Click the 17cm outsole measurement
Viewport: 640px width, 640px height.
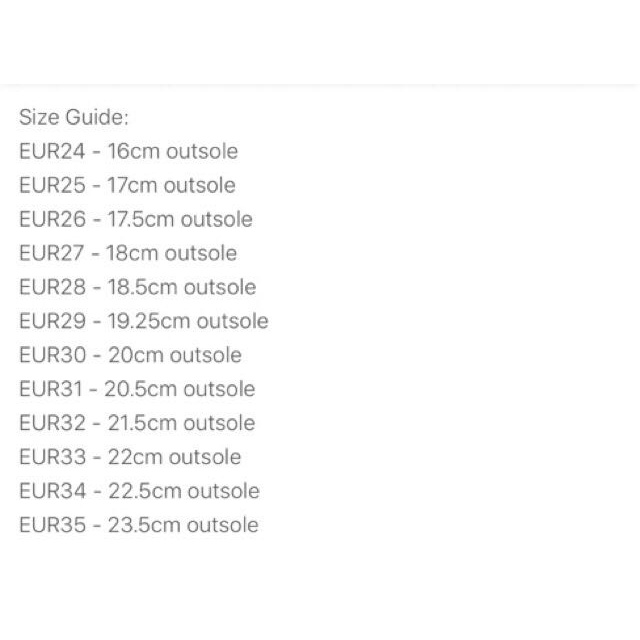[171, 186]
